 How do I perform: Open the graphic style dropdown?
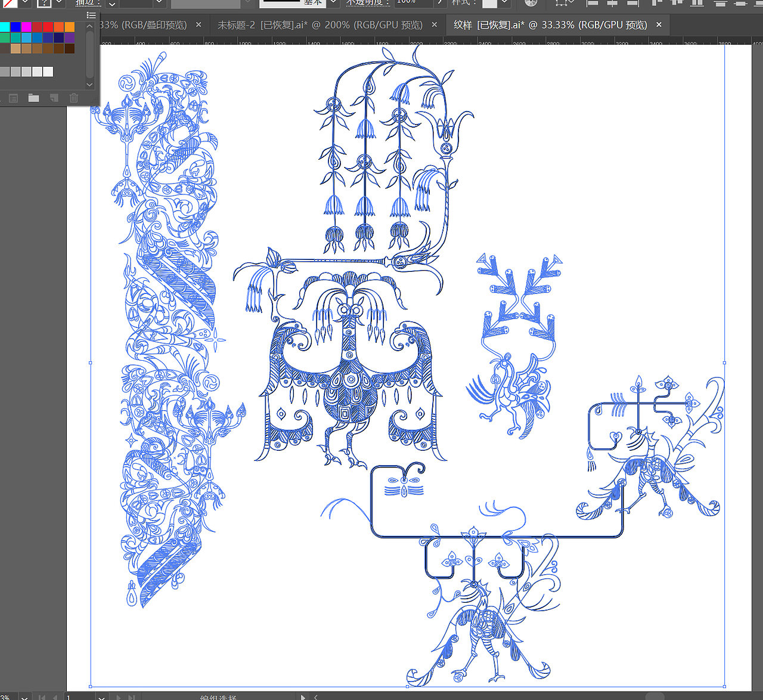pyautogui.click(x=505, y=3)
